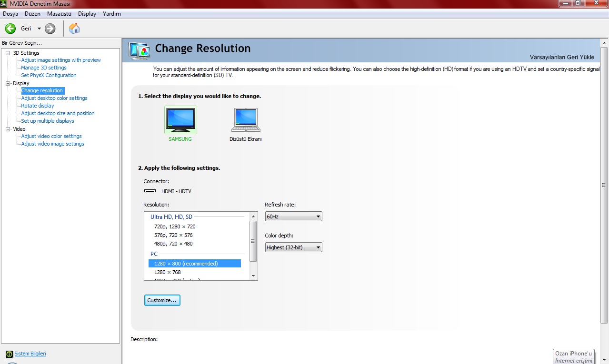Open the Dosya menu
609x364 pixels.
click(x=10, y=14)
